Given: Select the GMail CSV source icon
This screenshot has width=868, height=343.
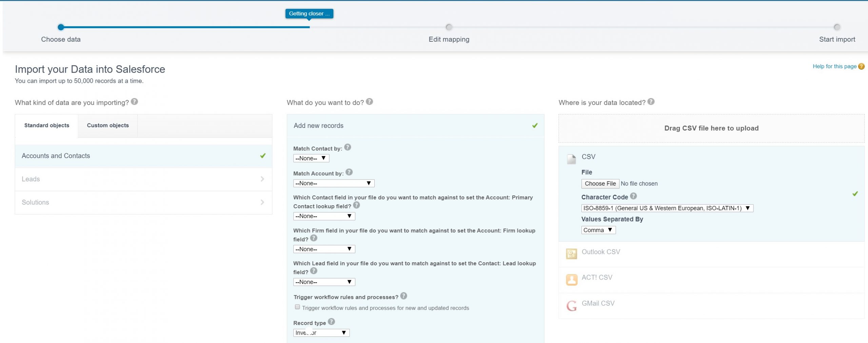Looking at the screenshot, I should pos(572,305).
